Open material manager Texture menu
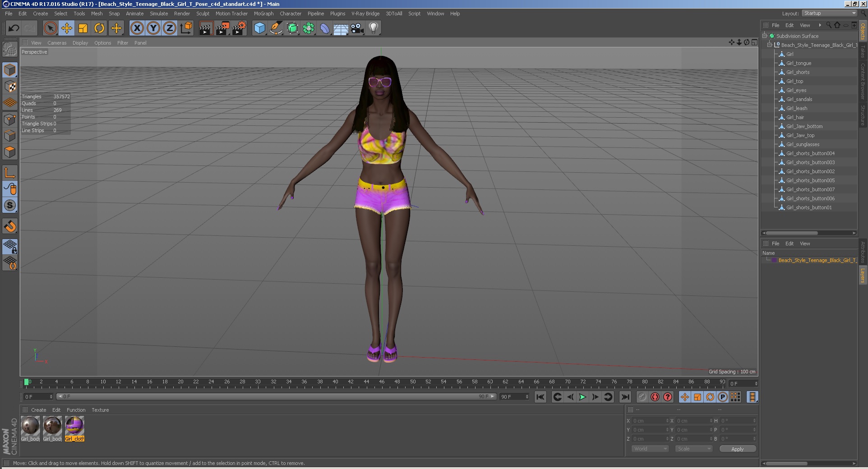 click(100, 410)
